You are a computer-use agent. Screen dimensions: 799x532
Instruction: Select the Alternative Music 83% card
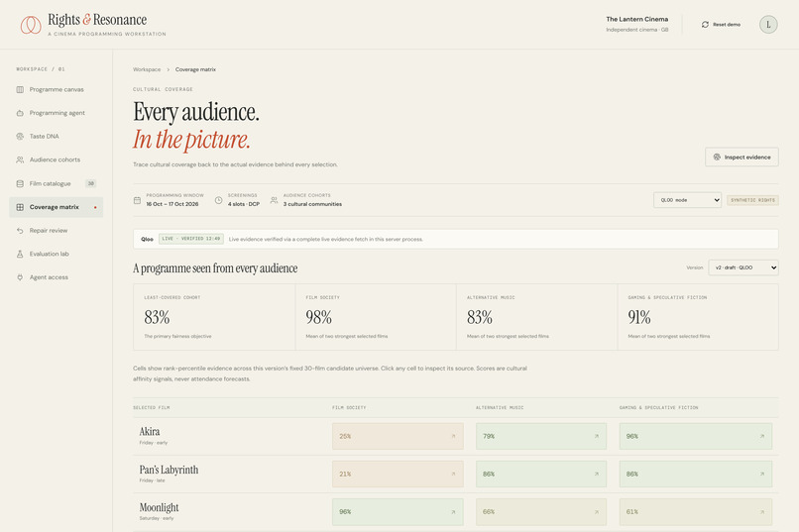(x=536, y=317)
